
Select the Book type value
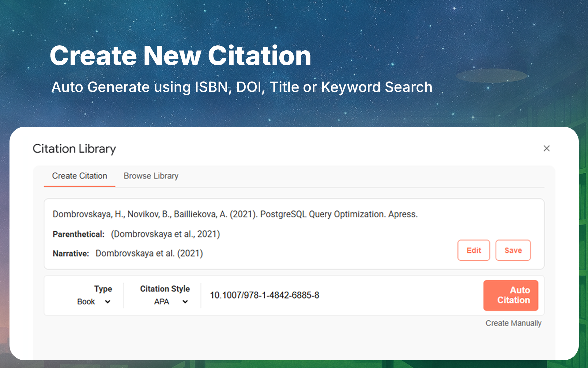(x=86, y=302)
